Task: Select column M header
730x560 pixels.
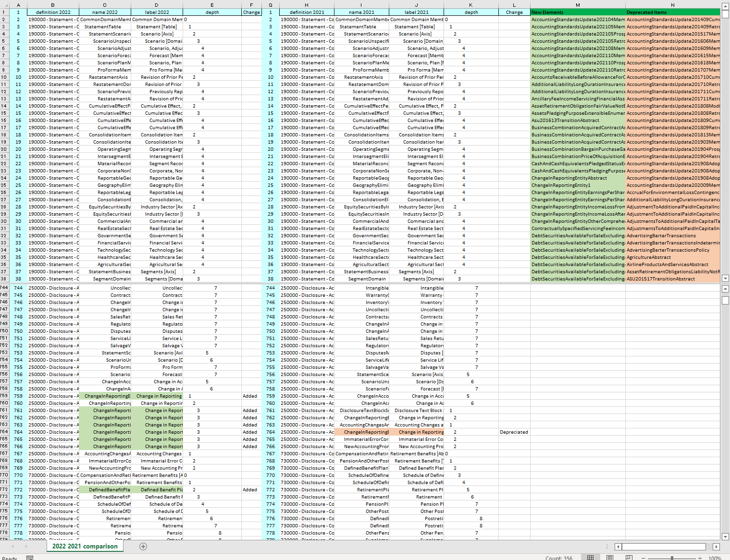Action: (x=577, y=5)
